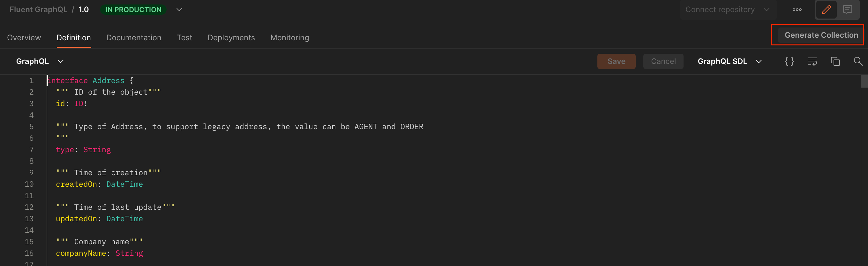The width and height of the screenshot is (868, 266).
Task: Copy the schema with the copy icon
Action: 835,61
